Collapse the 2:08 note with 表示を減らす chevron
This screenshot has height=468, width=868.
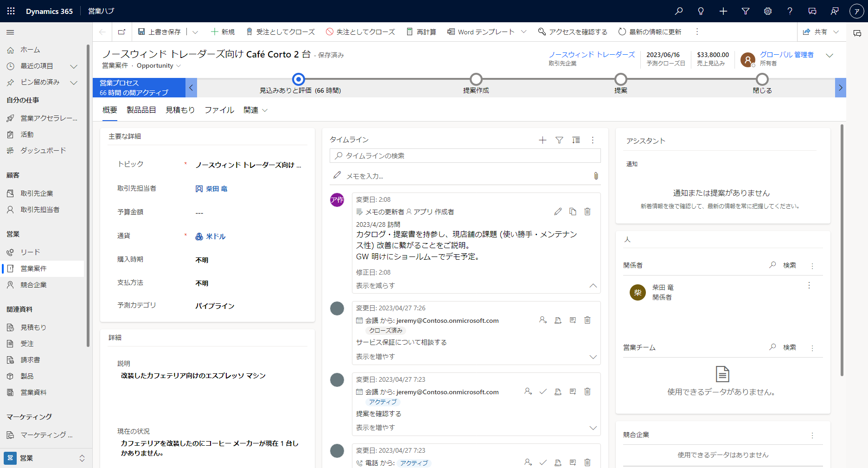click(593, 286)
